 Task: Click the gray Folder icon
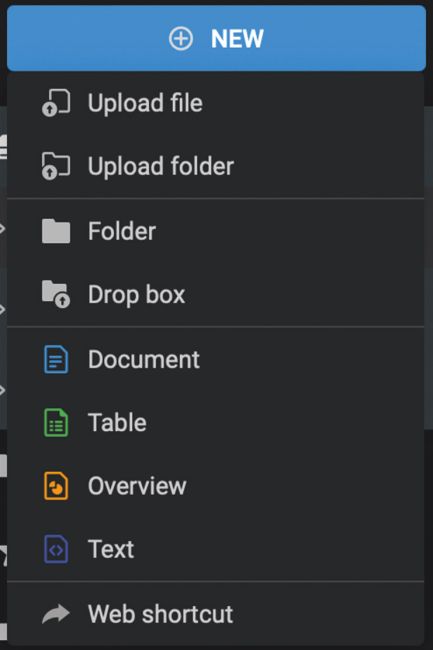56,231
